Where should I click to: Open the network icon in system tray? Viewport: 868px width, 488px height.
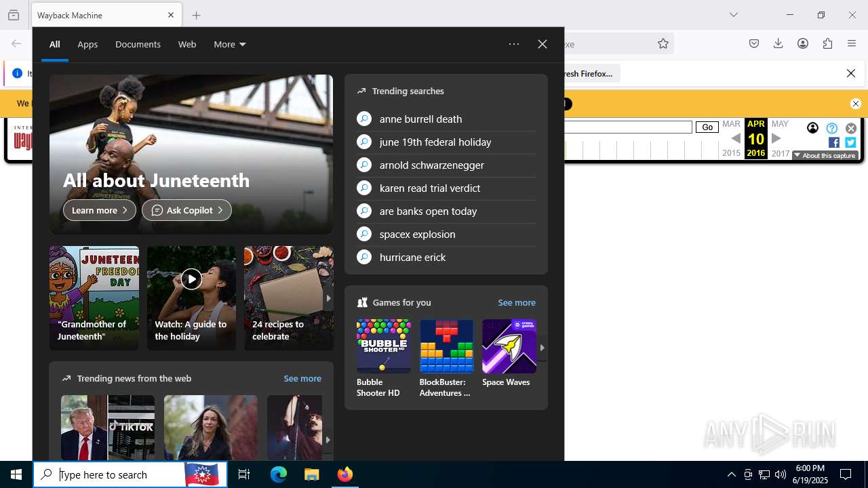click(x=764, y=474)
